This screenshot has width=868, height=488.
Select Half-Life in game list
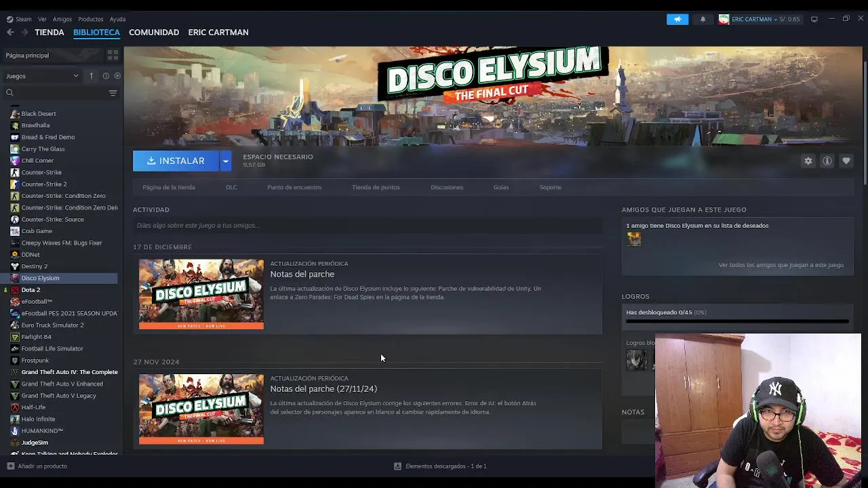(x=33, y=407)
